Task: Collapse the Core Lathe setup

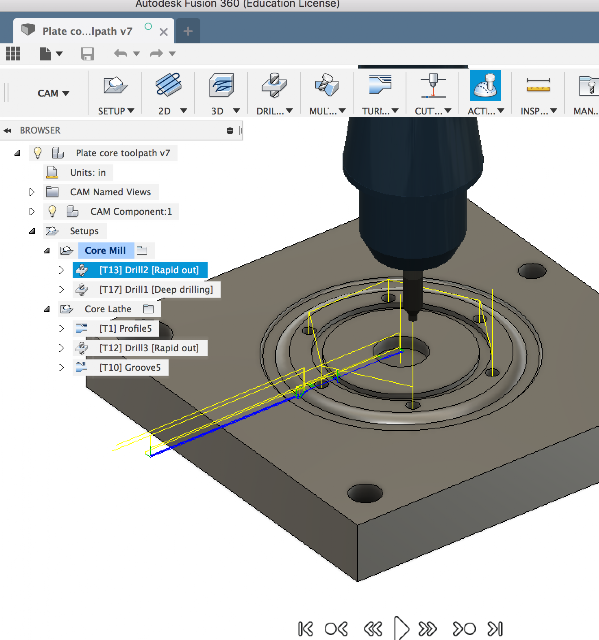Action: 47,309
